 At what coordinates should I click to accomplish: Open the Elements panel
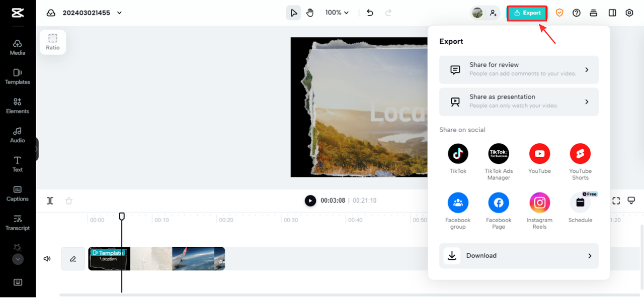pyautogui.click(x=18, y=106)
